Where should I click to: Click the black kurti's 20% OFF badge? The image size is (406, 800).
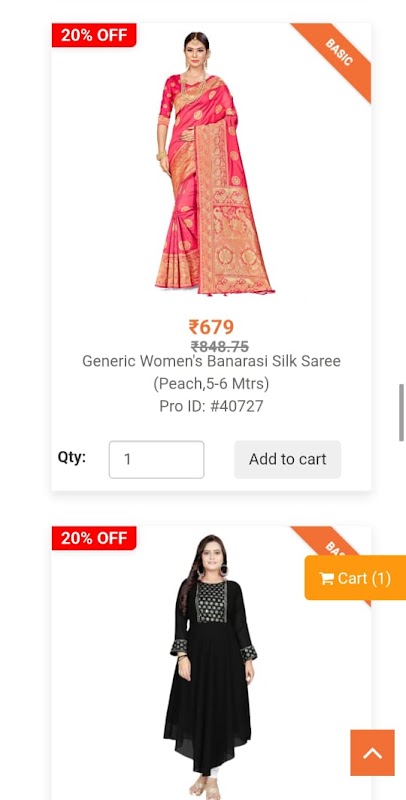(x=94, y=538)
